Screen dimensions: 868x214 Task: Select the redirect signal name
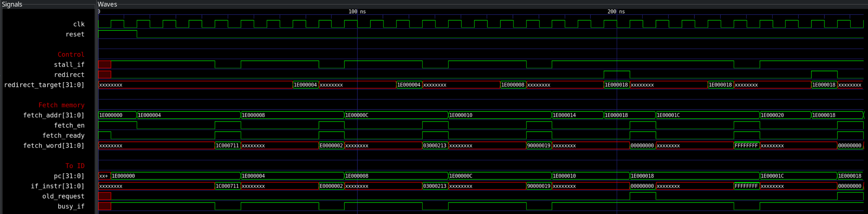coord(69,75)
